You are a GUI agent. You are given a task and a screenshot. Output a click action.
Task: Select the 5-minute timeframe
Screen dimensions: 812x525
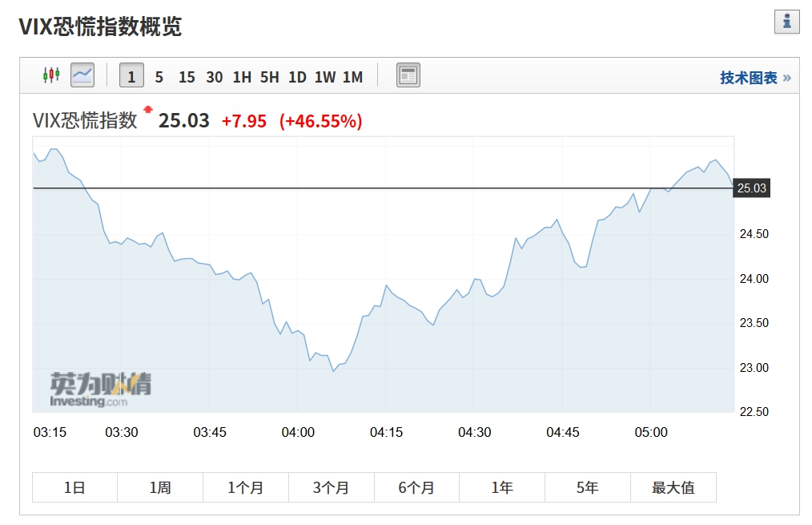[x=159, y=76]
